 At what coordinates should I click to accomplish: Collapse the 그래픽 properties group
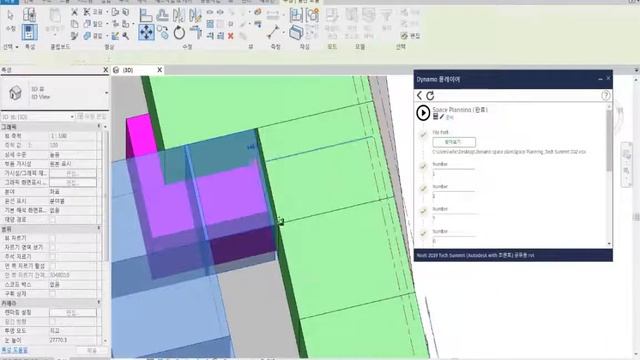click(99, 127)
